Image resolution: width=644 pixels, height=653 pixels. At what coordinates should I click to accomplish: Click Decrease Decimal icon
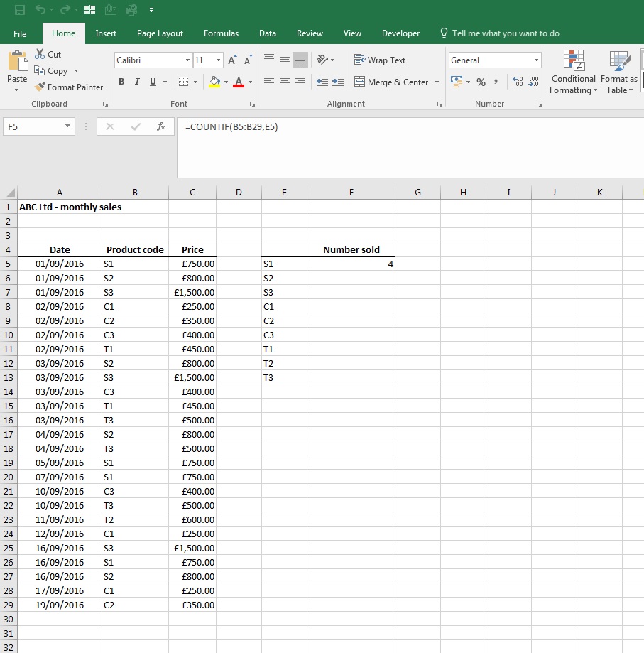pyautogui.click(x=534, y=82)
